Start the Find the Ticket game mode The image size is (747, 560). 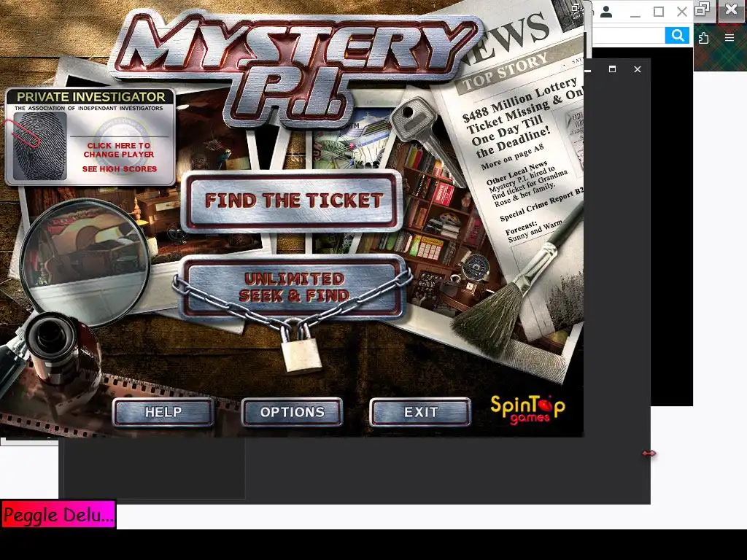(293, 201)
